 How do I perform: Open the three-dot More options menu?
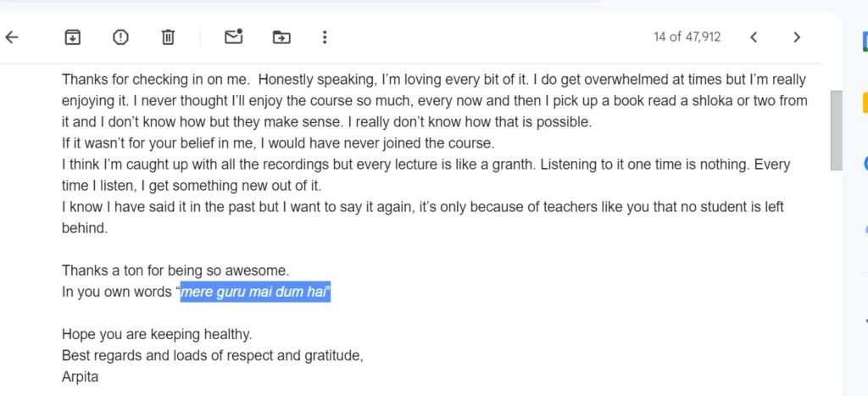point(325,37)
